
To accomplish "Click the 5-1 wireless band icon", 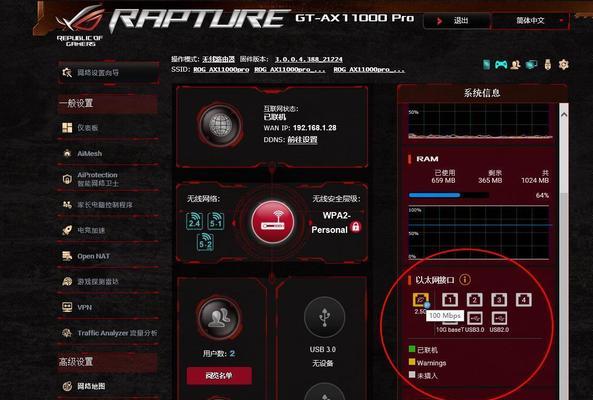I will (x=216, y=221).
